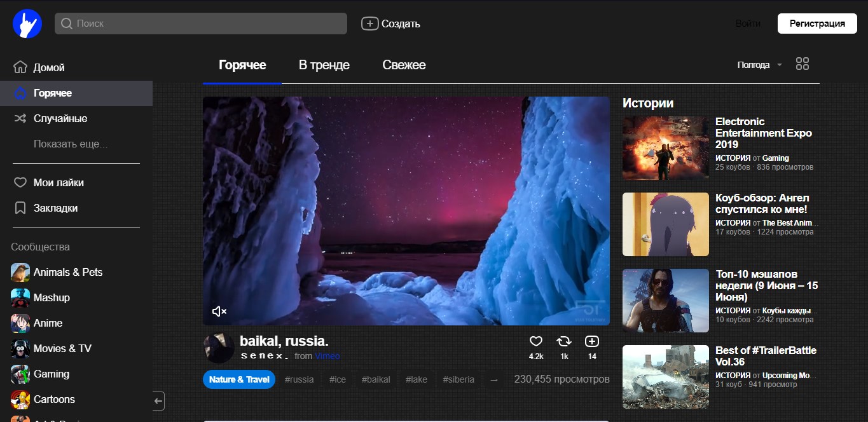Open the Полгода time filter dropdown

coord(759,64)
